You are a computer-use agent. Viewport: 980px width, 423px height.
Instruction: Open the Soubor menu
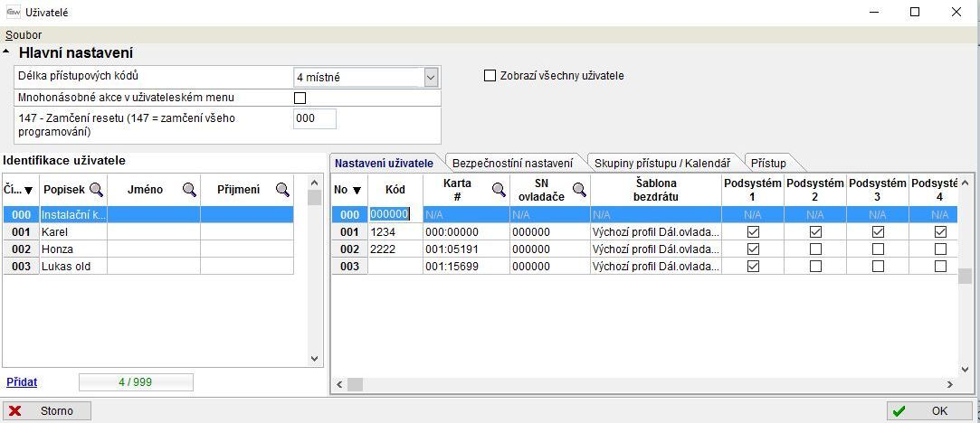click(x=24, y=35)
